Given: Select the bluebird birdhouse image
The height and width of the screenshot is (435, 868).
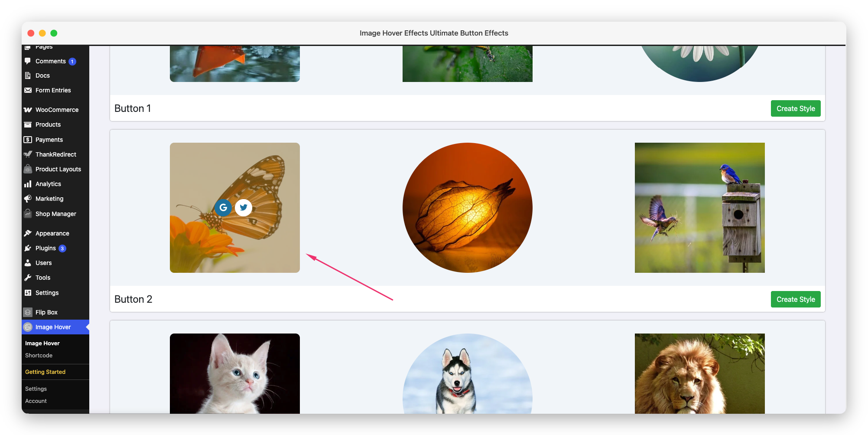Looking at the screenshot, I should click(700, 208).
